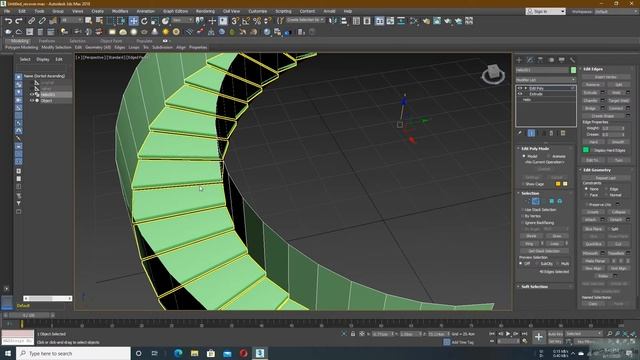The width and height of the screenshot is (640, 360).
Task: Enable the Use Stack Selection checkbox
Action: 522,210
